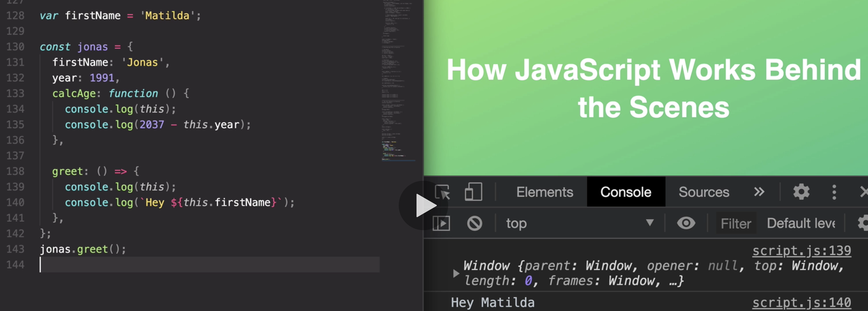Show more DevTools tabs chevron
Image resolution: width=868 pixels, height=311 pixels.
(759, 192)
